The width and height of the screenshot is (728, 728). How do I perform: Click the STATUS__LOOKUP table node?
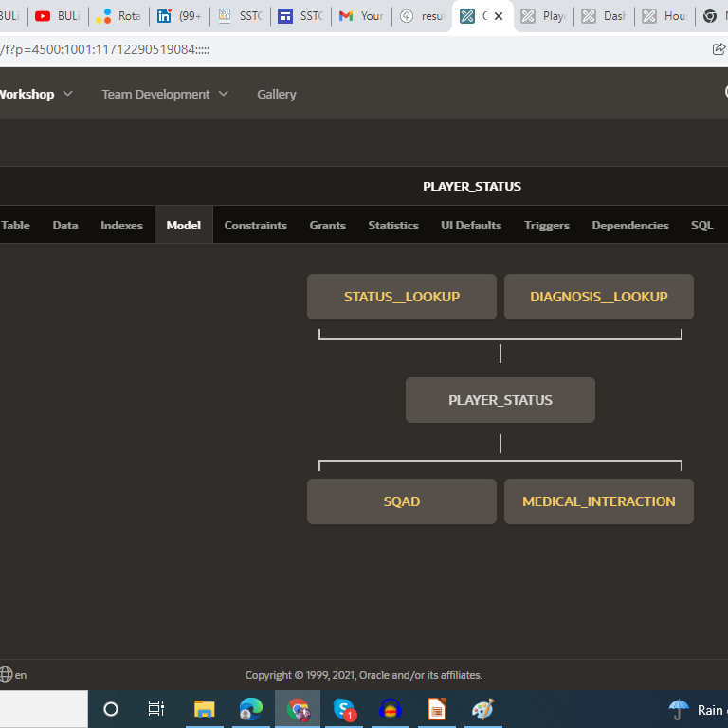pyautogui.click(x=401, y=297)
